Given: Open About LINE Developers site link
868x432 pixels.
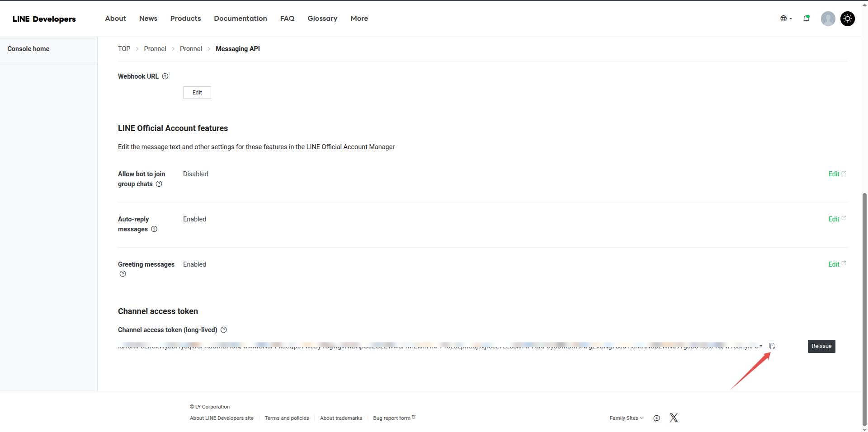Looking at the screenshot, I should pos(222,418).
